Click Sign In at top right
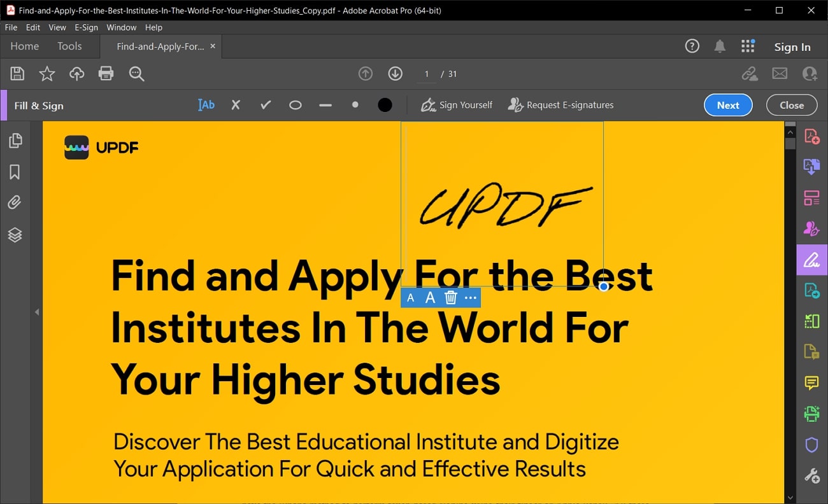 [x=792, y=46]
